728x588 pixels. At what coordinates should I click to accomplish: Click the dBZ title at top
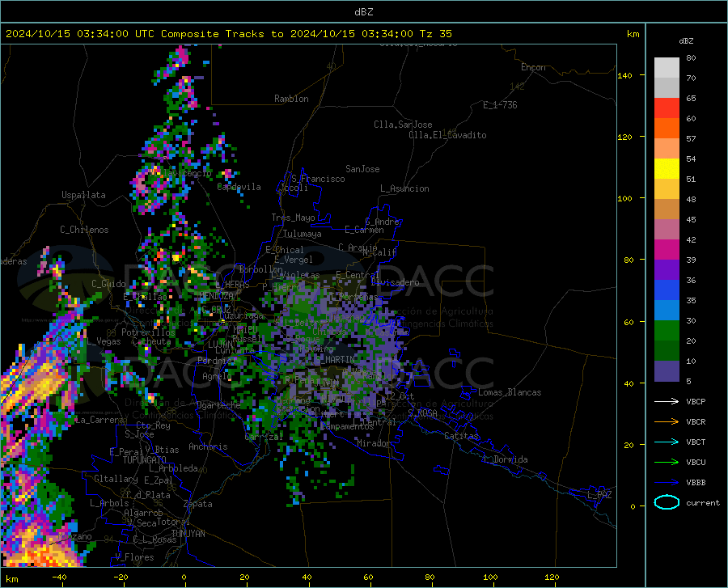[363, 12]
